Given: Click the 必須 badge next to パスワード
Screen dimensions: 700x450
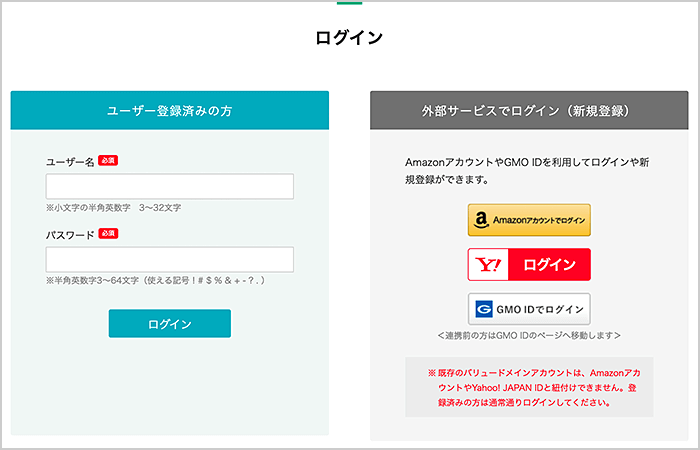Looking at the screenshot, I should coord(109,234).
